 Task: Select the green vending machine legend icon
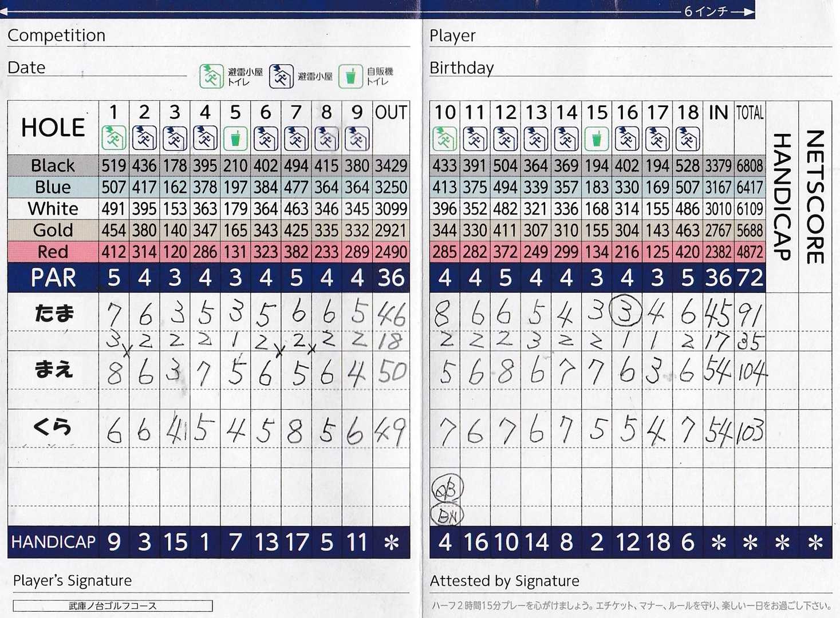(x=350, y=76)
